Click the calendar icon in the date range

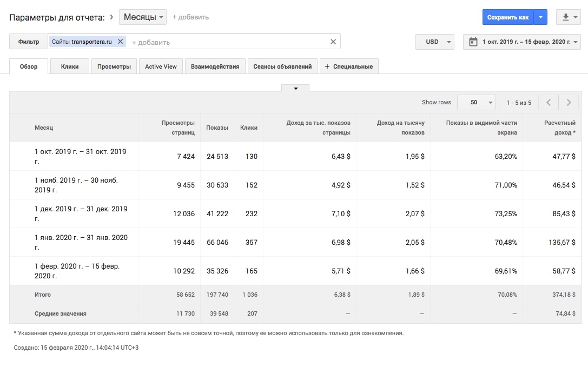(473, 42)
